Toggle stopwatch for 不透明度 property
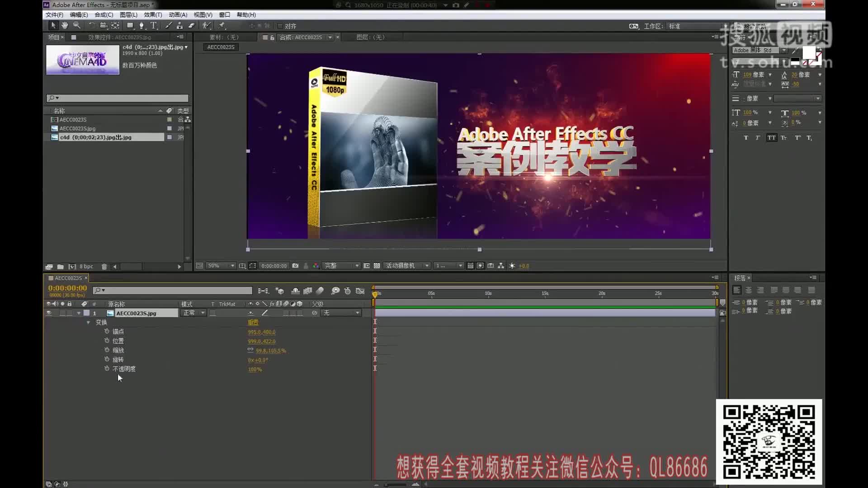The width and height of the screenshot is (868, 488). tap(107, 369)
